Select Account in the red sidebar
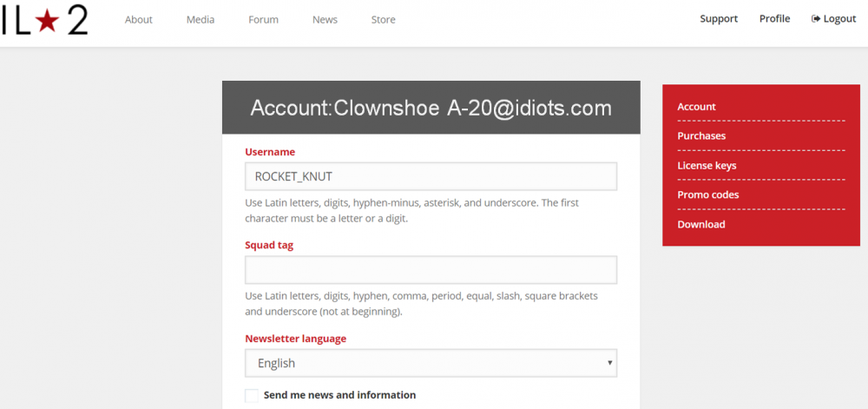Screen dimensions: 868x409 point(696,107)
